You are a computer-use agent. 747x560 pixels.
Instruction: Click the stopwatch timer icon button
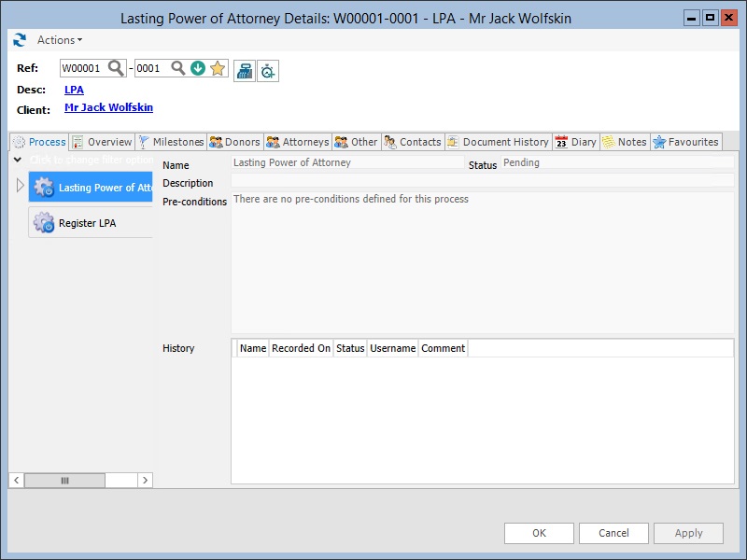point(268,71)
